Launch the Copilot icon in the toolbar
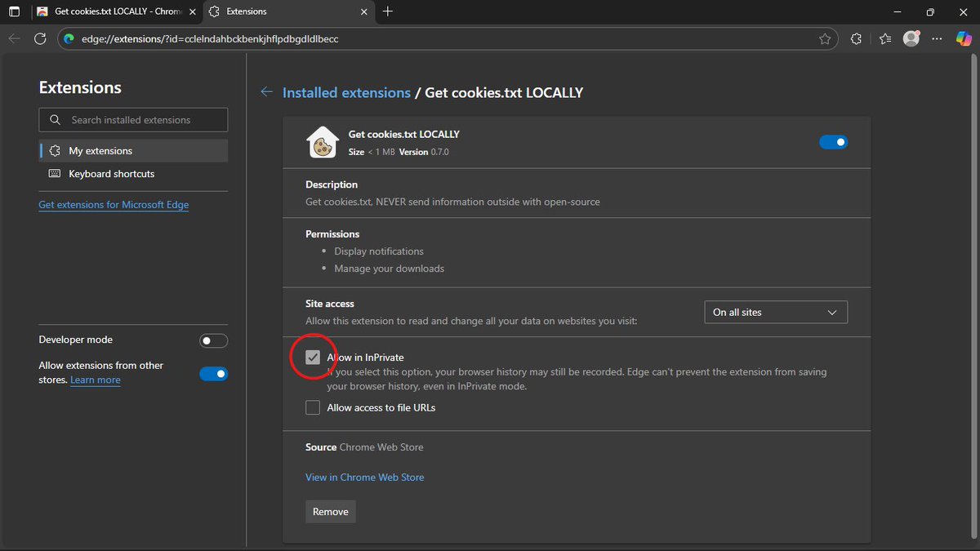This screenshot has height=551, width=980. (x=964, y=38)
